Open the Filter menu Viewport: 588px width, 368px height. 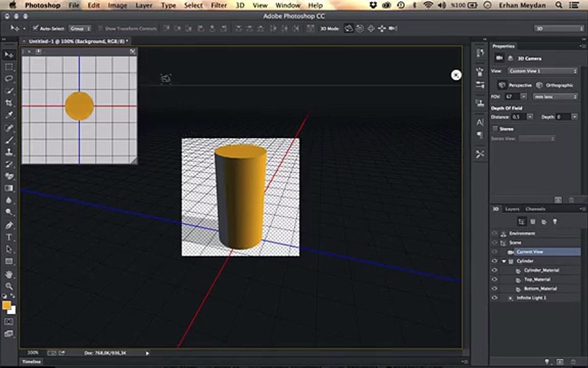pyautogui.click(x=218, y=5)
